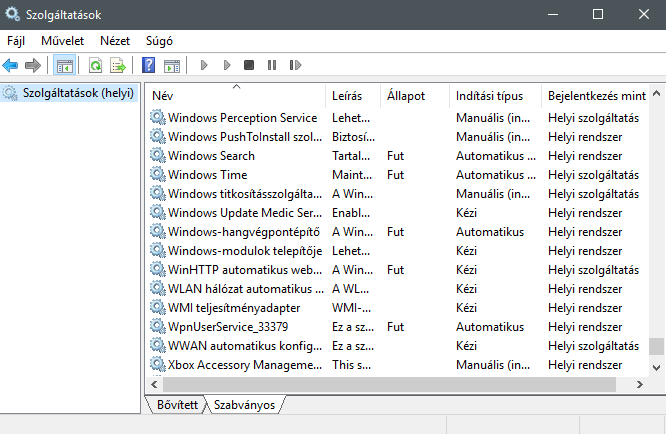Restart the service with restart icon
The image size is (666, 434).
tap(295, 65)
